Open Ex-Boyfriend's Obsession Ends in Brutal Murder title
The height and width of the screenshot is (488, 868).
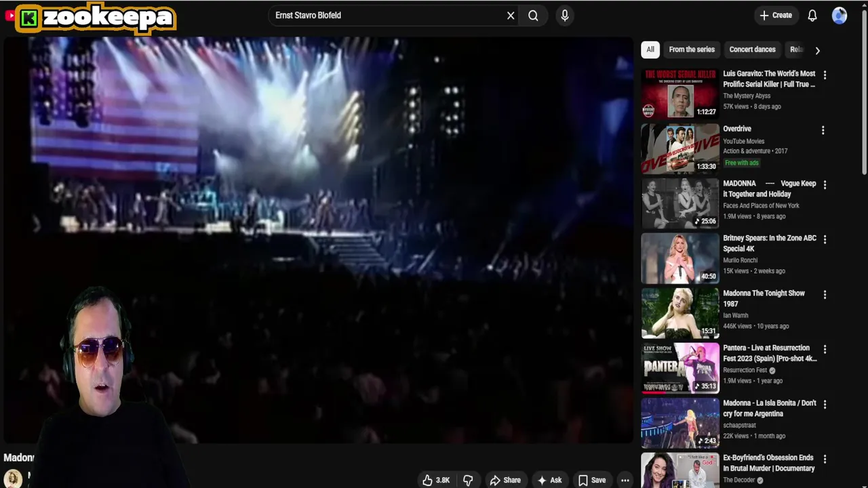(x=769, y=463)
